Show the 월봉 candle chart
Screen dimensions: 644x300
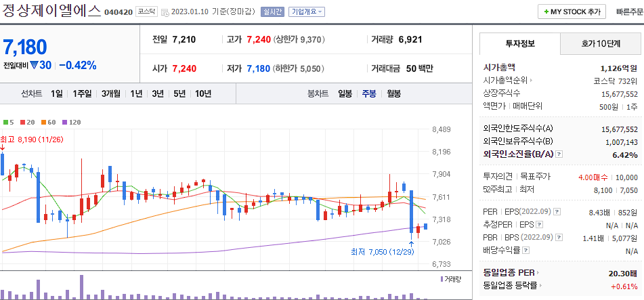(x=394, y=93)
